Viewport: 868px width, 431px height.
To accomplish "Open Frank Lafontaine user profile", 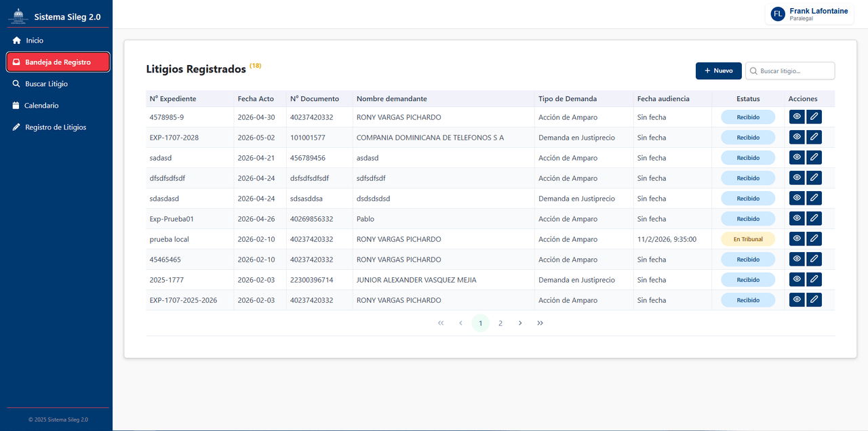I will pos(810,14).
